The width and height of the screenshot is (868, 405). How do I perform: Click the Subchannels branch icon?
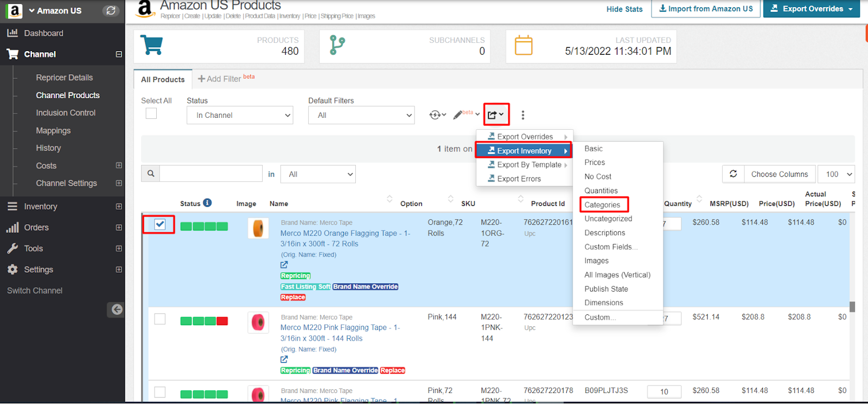(337, 46)
